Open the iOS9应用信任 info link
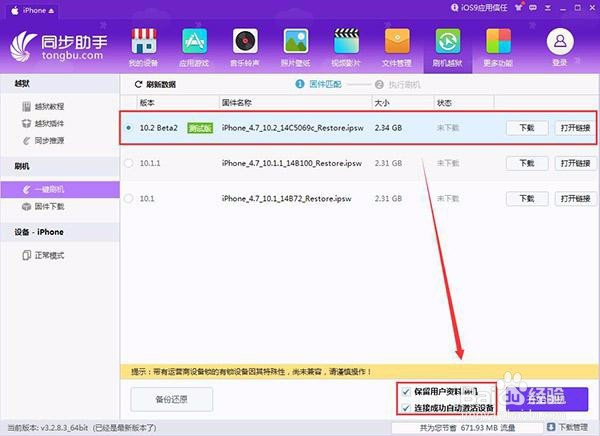Image resolution: width=600 pixels, height=436 pixels. pos(479,8)
